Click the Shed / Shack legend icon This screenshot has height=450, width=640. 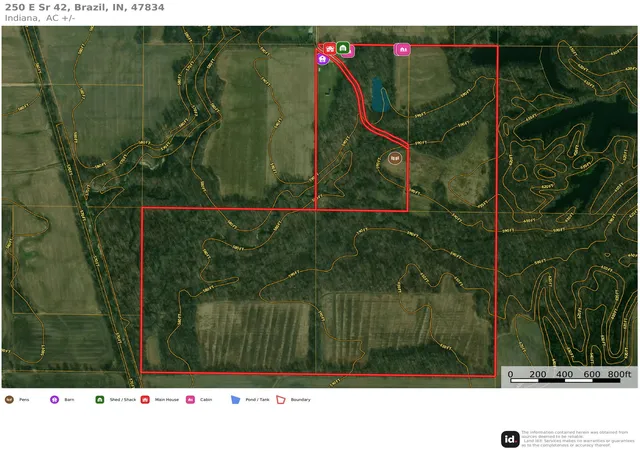click(100, 399)
